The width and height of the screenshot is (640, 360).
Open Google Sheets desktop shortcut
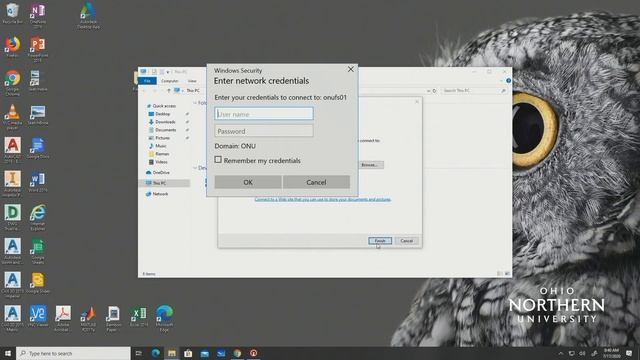(38, 251)
